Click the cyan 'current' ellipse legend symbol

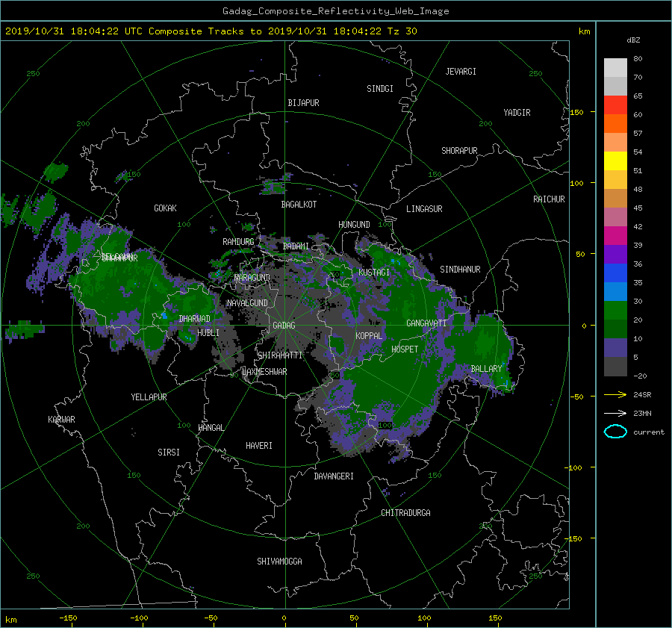pos(615,432)
